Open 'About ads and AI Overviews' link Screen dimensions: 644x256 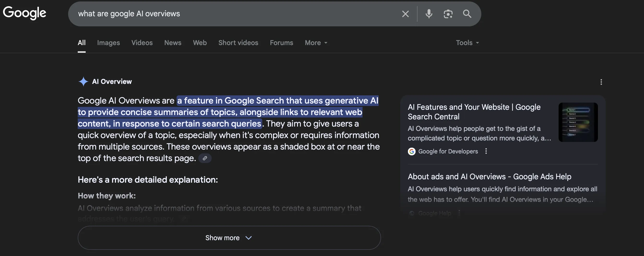coord(489,177)
